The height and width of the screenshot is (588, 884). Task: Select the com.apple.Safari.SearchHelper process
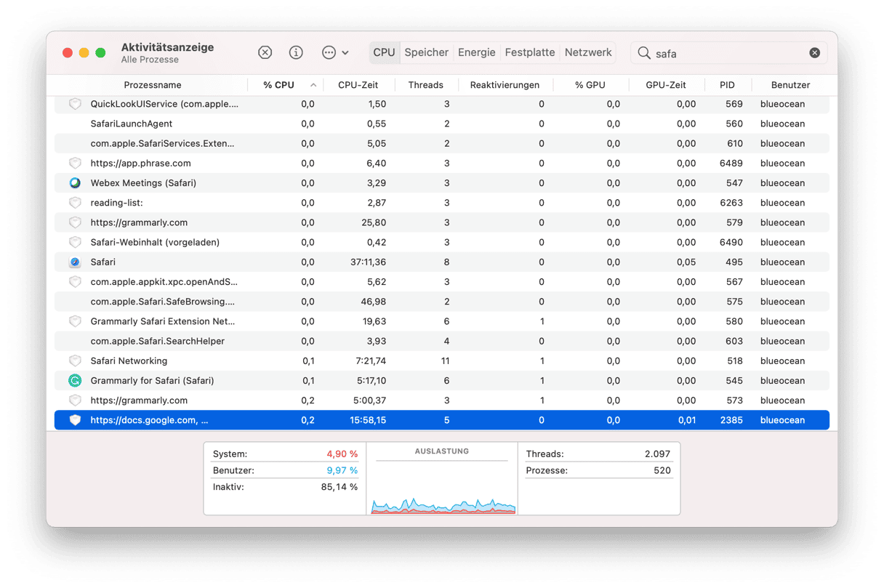(x=158, y=341)
